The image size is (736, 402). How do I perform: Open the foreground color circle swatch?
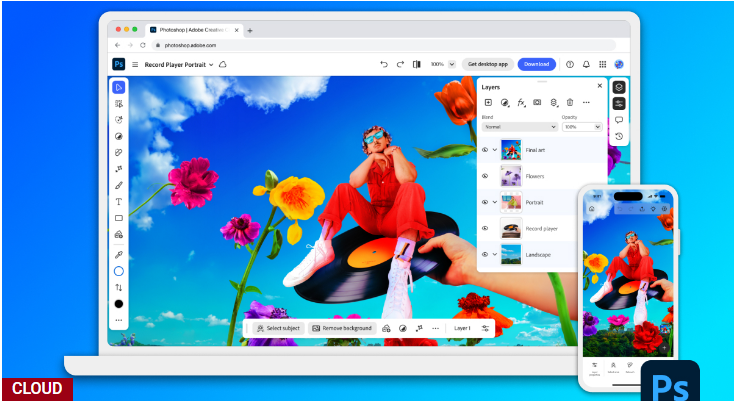pyautogui.click(x=119, y=271)
